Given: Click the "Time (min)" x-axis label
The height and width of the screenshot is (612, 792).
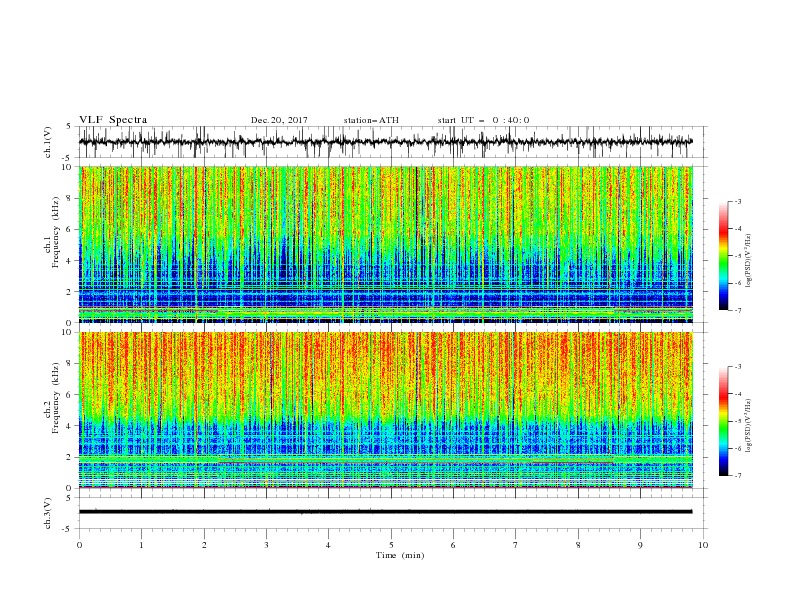Looking at the screenshot, I should 400,555.
